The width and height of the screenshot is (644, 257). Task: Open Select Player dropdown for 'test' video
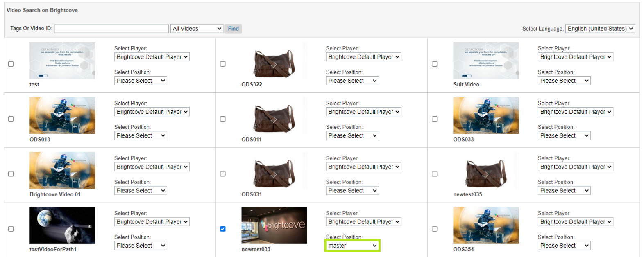pyautogui.click(x=152, y=57)
